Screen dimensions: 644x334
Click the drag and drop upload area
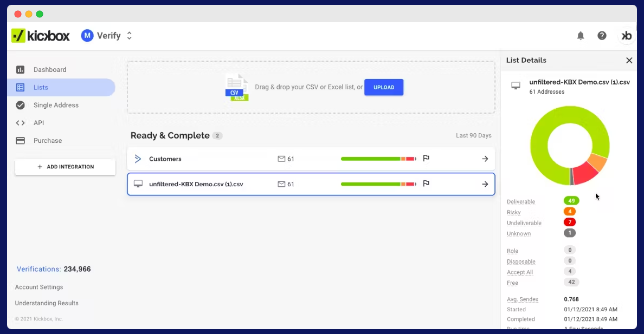[311, 87]
